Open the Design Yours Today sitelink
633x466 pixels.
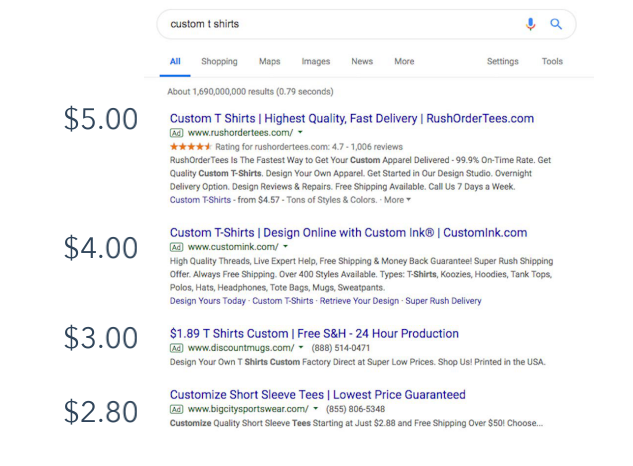[208, 301]
